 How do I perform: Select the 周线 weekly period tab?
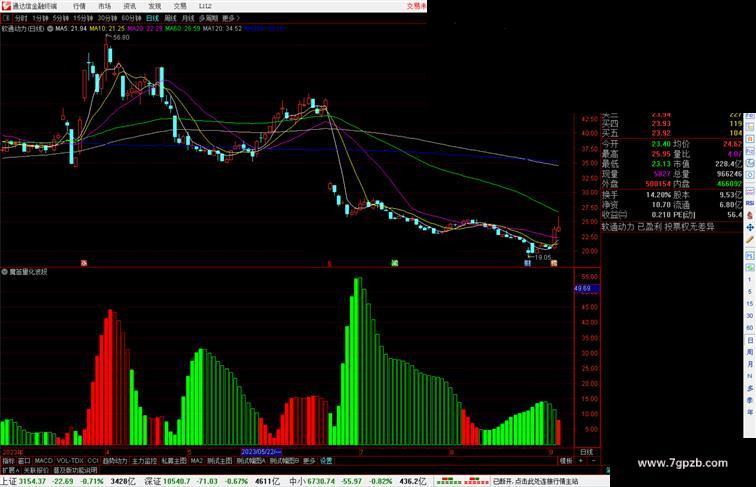pyautogui.click(x=170, y=18)
